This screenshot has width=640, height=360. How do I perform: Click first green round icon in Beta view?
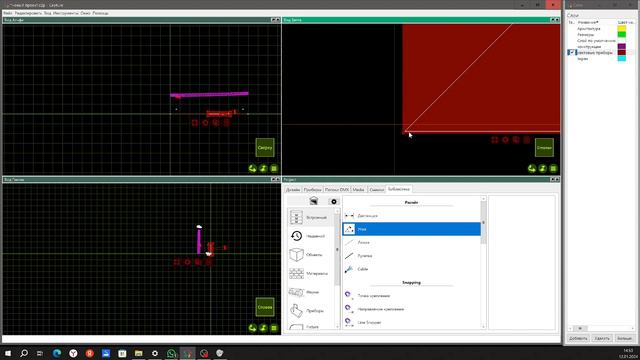click(x=532, y=168)
